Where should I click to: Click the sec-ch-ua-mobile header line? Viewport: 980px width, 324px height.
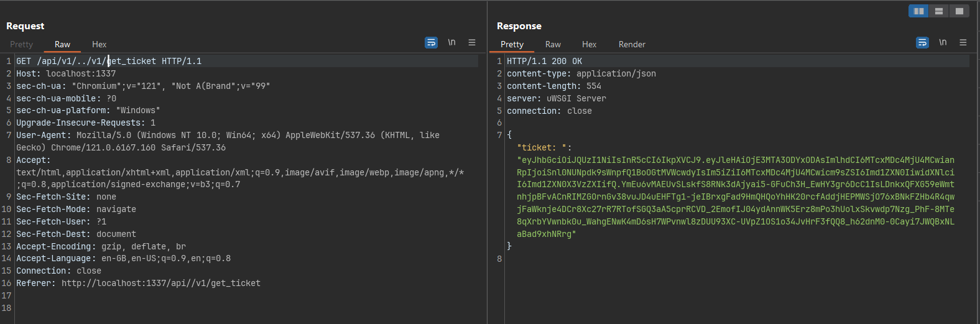click(66, 98)
